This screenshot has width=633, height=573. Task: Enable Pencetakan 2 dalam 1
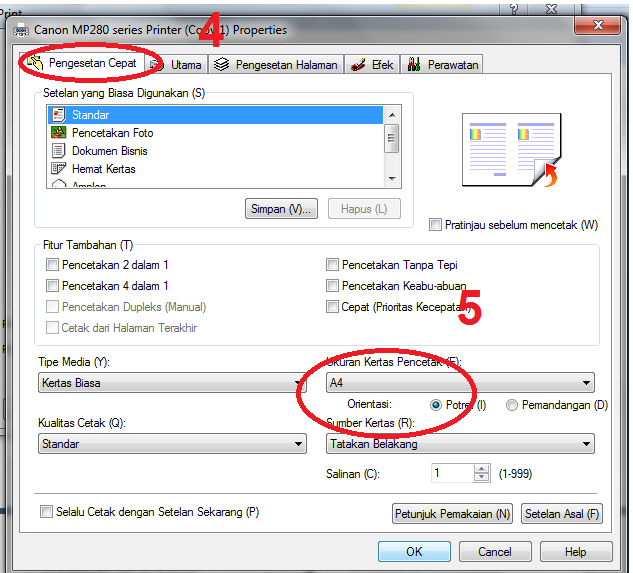click(52, 265)
